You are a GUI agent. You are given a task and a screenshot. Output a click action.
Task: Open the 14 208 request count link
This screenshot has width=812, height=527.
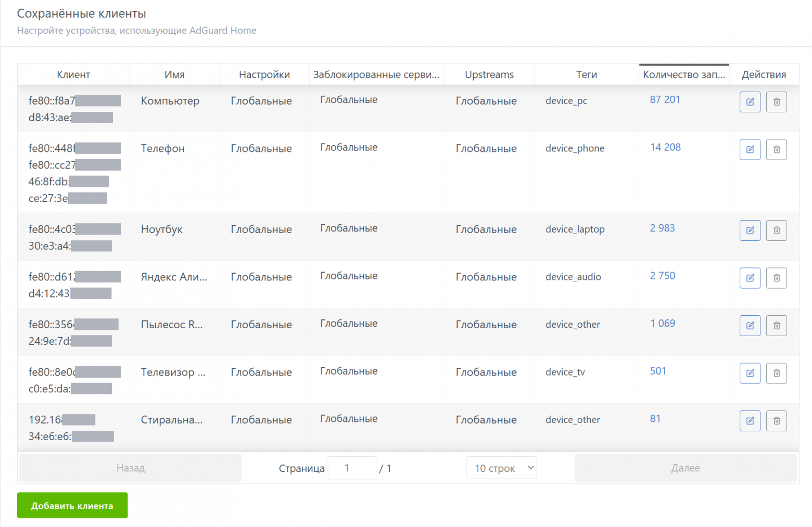coord(665,147)
